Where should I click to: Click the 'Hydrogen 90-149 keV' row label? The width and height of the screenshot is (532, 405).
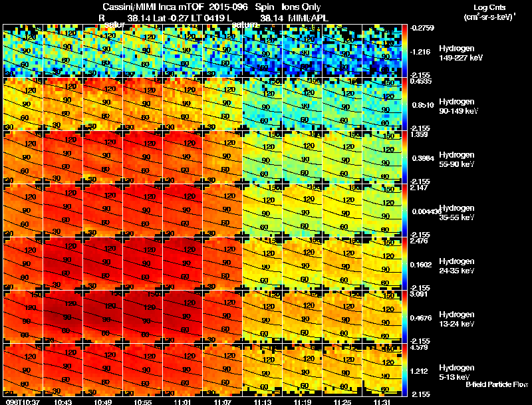(x=459, y=106)
